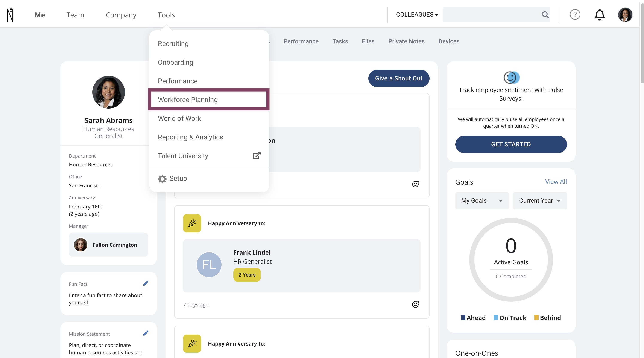Click GET STARTED for Pulse Surveys
The height and width of the screenshot is (358, 644).
(x=511, y=144)
